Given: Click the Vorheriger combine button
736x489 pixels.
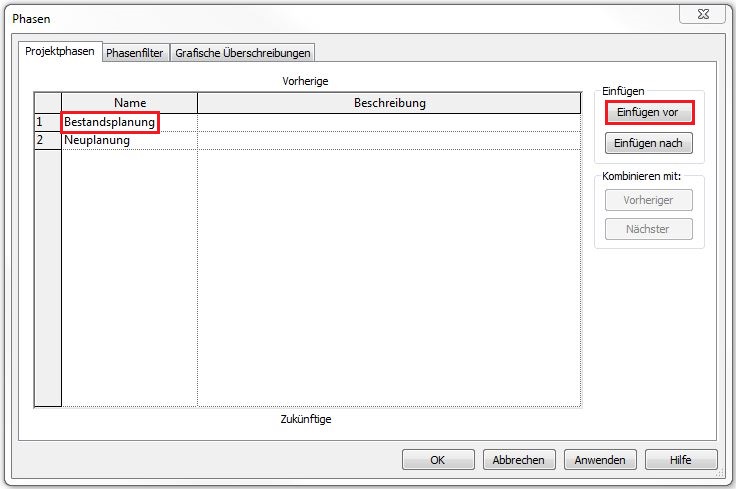Looking at the screenshot, I should (648, 199).
